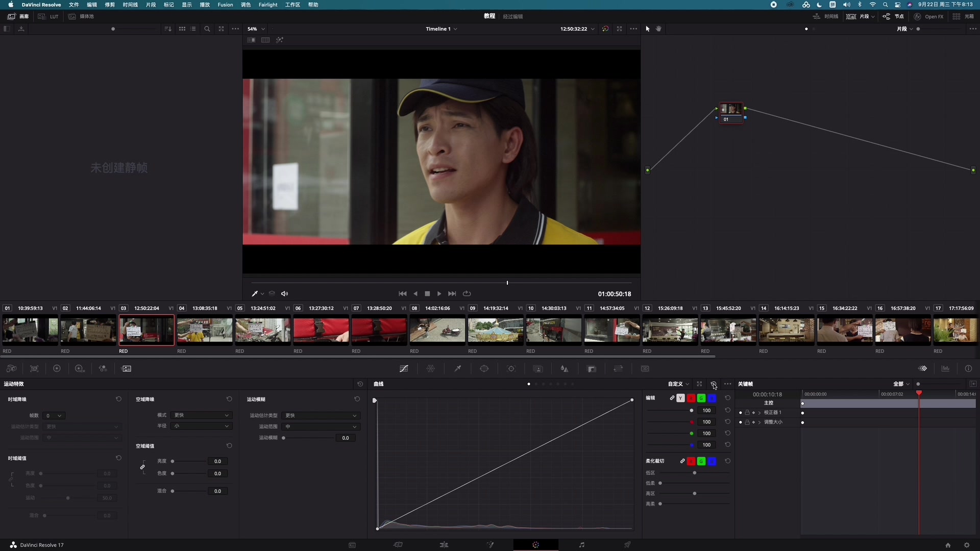Show the Scopes panel icon
This screenshot has width=980, height=551.
coord(946,369)
